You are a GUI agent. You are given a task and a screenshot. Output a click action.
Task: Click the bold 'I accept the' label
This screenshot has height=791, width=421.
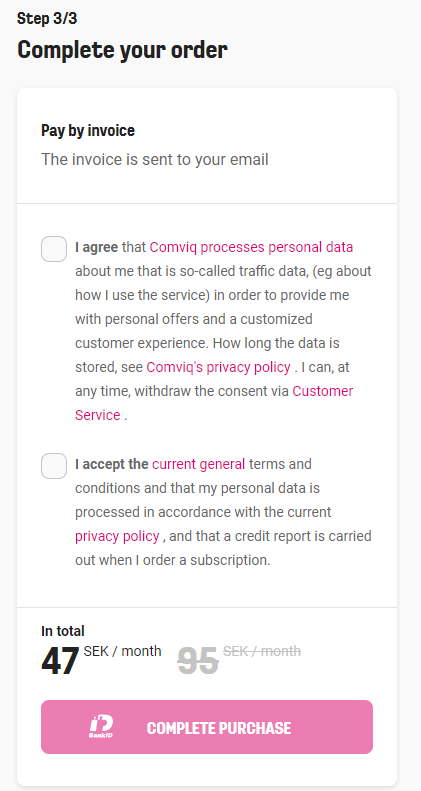point(111,464)
